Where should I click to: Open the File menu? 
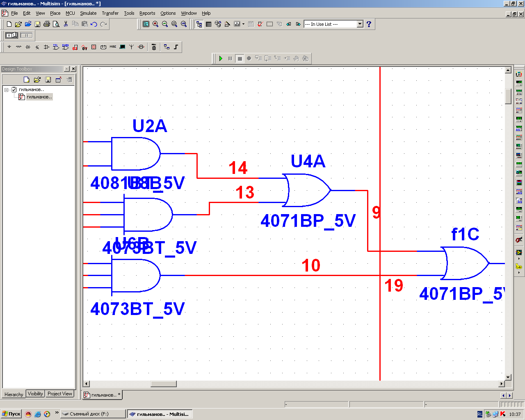[14, 13]
